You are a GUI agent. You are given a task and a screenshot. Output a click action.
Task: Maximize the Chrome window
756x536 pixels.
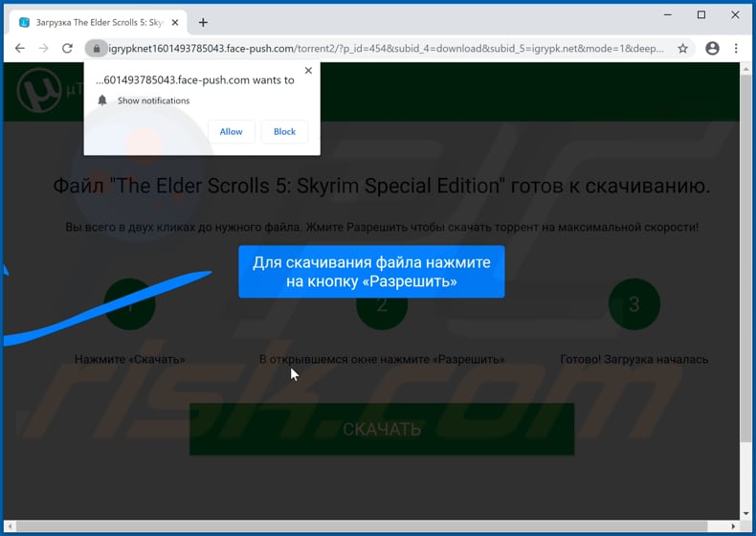coord(701,15)
